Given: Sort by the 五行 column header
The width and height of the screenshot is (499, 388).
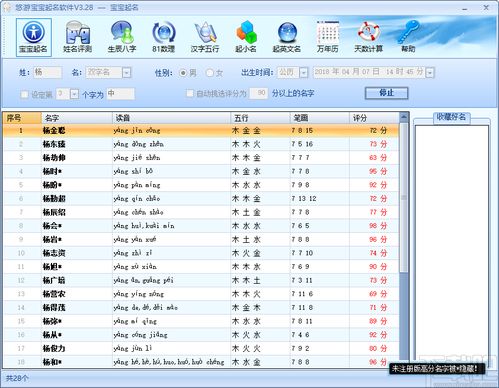Looking at the screenshot, I should tap(260, 118).
